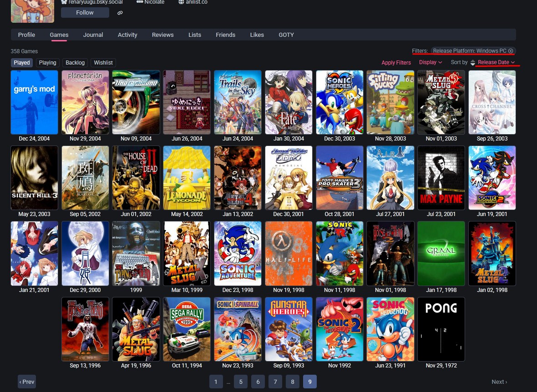Viewport: 537px width, 392px height.
Task: Open the Friends tab
Action: coord(225,35)
